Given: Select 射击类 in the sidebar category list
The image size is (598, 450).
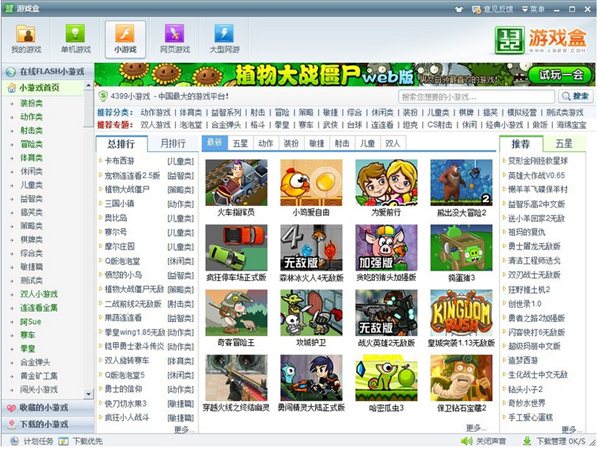Looking at the screenshot, I should click(31, 130).
